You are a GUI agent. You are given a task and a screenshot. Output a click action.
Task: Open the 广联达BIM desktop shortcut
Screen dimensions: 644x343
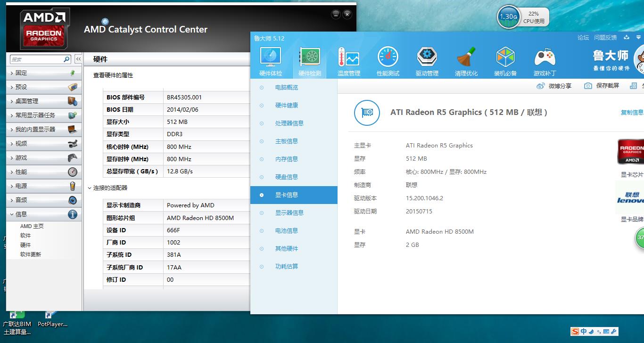pos(17,322)
